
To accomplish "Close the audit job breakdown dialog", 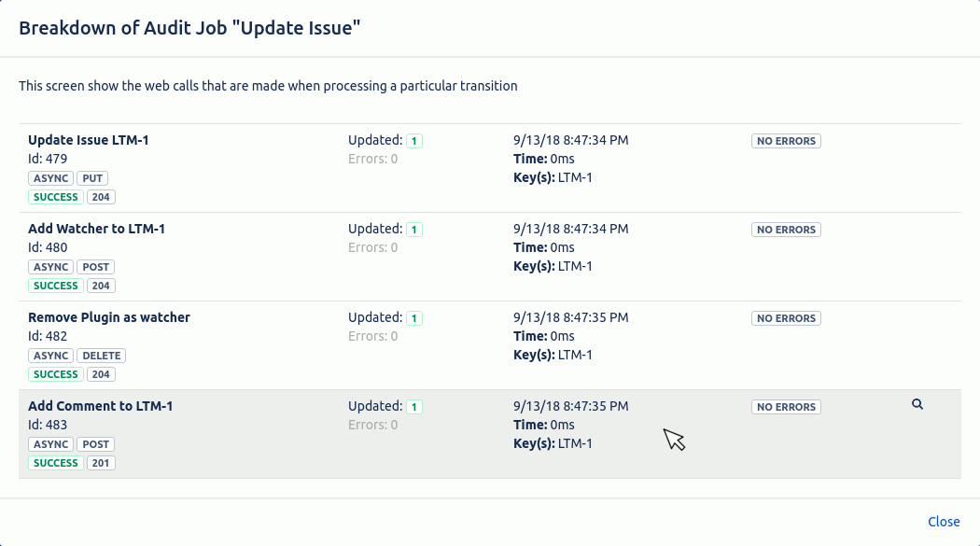I will point(944,522).
